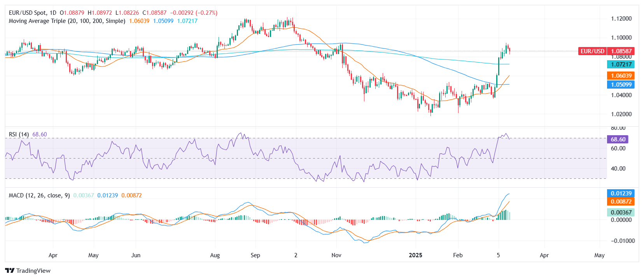Click the Aug label on time axis
This screenshot has width=644, height=279.
215,255
